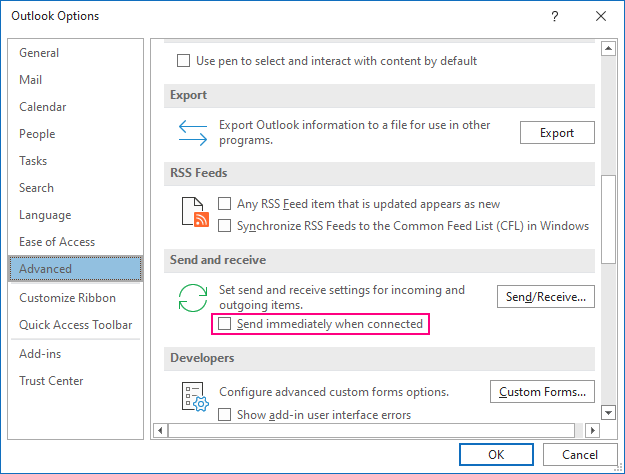Screen dimensions: 625x474
Task: Close the Outlook Options dialog
Action: point(601,16)
